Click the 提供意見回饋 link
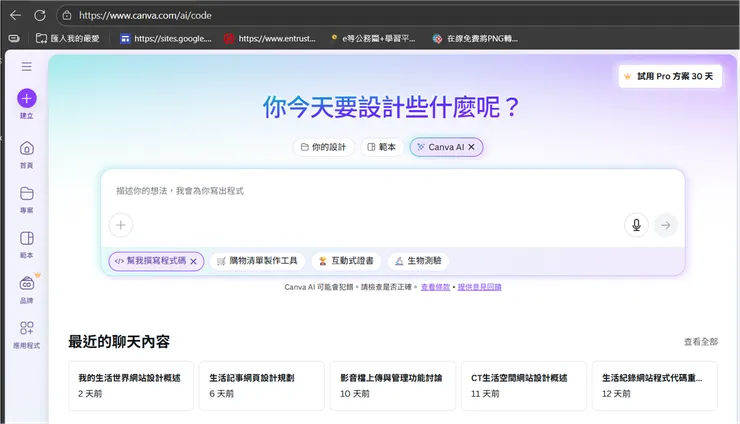The width and height of the screenshot is (740, 424). 479,287
